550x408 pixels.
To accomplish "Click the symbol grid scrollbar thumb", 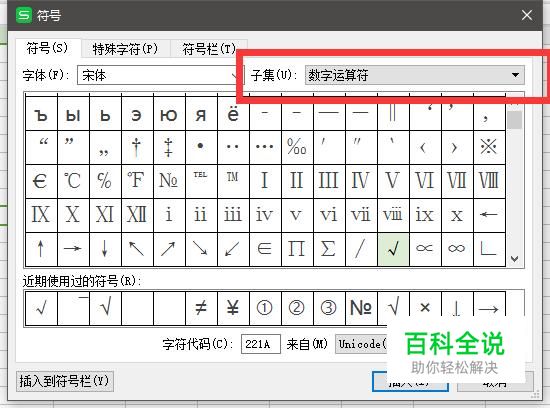I will [515, 119].
